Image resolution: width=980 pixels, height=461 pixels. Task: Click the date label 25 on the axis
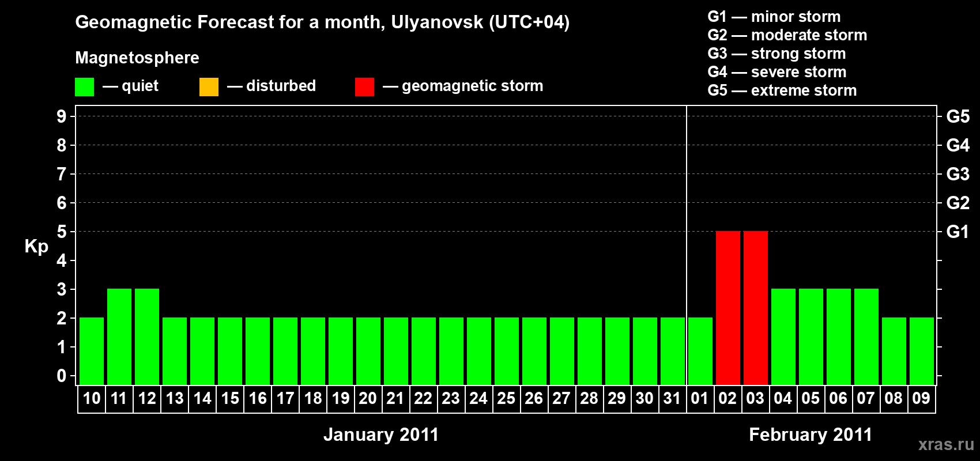pos(506,399)
